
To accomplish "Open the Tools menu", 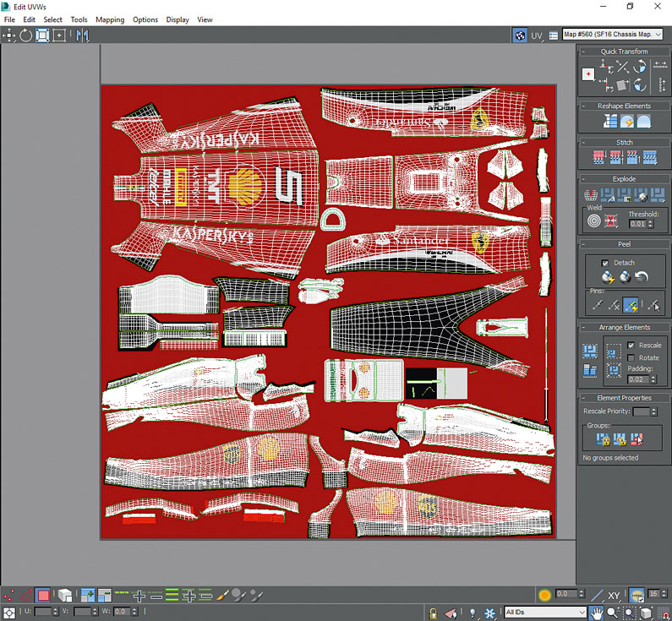I will tap(79, 19).
